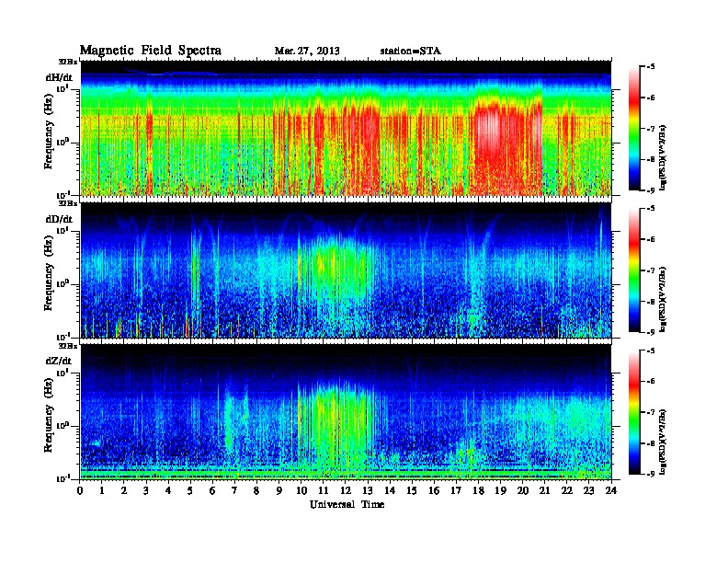The width and height of the screenshot is (728, 563).
Task: Click the dH/dt panel color scale bar
Action: (634, 128)
